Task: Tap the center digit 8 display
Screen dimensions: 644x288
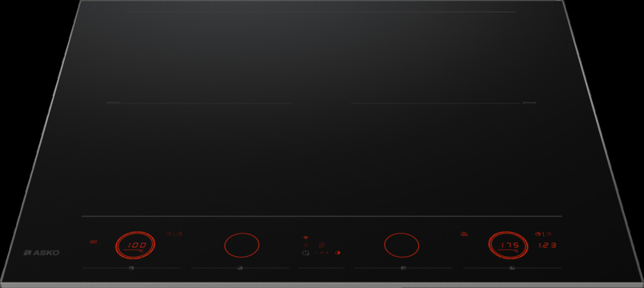Action: tap(321, 245)
